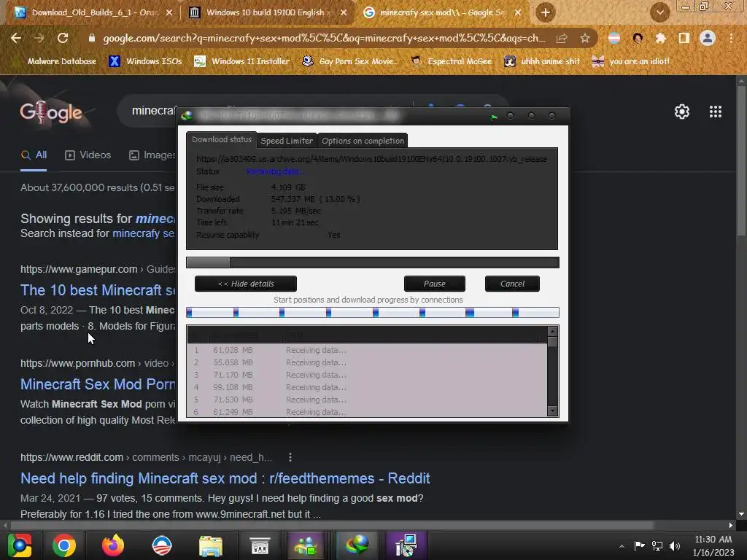
Task: Open the Extensions puzzle piece menu
Action: point(660,38)
